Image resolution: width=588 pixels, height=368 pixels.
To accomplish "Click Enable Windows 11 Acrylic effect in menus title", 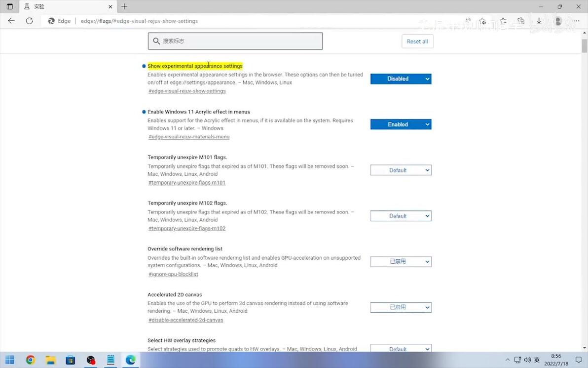I will pyautogui.click(x=199, y=112).
